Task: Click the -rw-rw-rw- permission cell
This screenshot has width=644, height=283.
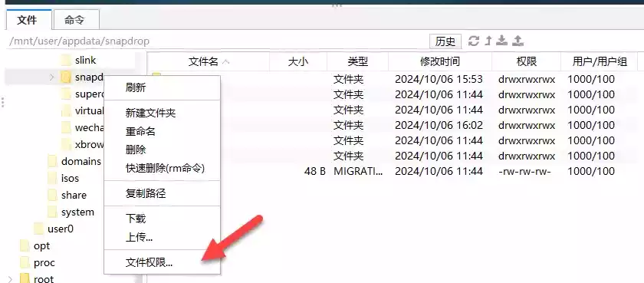Action: (524, 171)
